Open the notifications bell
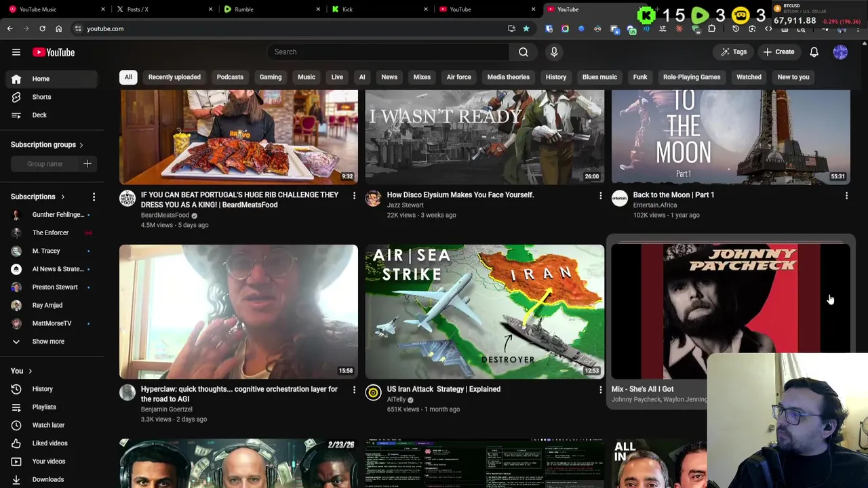 [814, 52]
